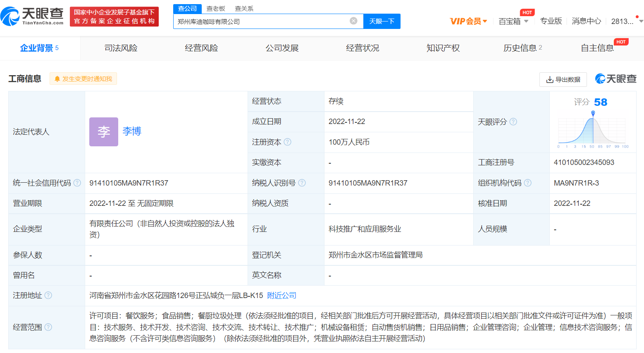Expand the account dropdown beside 2813...
644x353 pixels.
(641, 21)
